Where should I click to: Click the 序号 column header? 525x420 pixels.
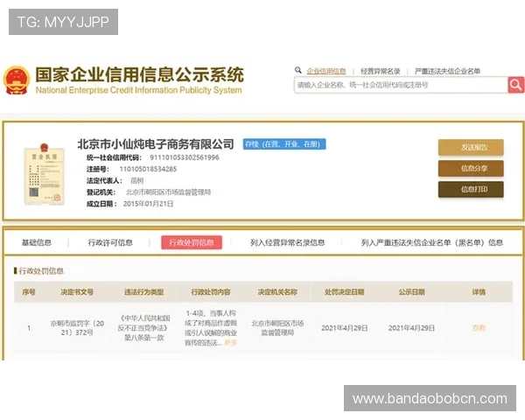point(29,292)
